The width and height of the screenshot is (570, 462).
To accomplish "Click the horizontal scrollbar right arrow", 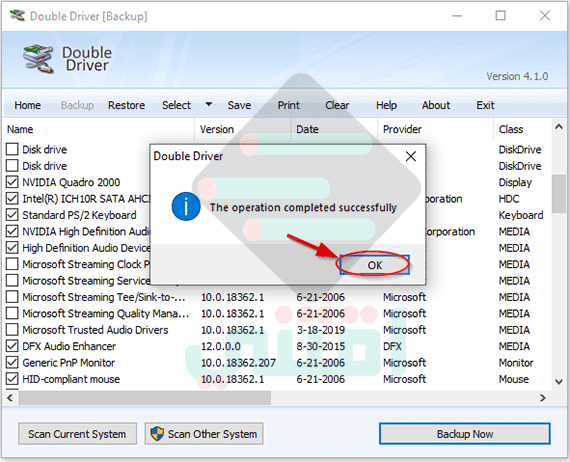I will pyautogui.click(x=543, y=398).
